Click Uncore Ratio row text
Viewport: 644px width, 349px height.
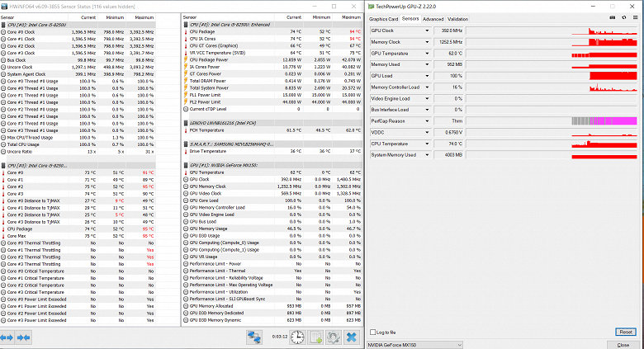(19, 152)
